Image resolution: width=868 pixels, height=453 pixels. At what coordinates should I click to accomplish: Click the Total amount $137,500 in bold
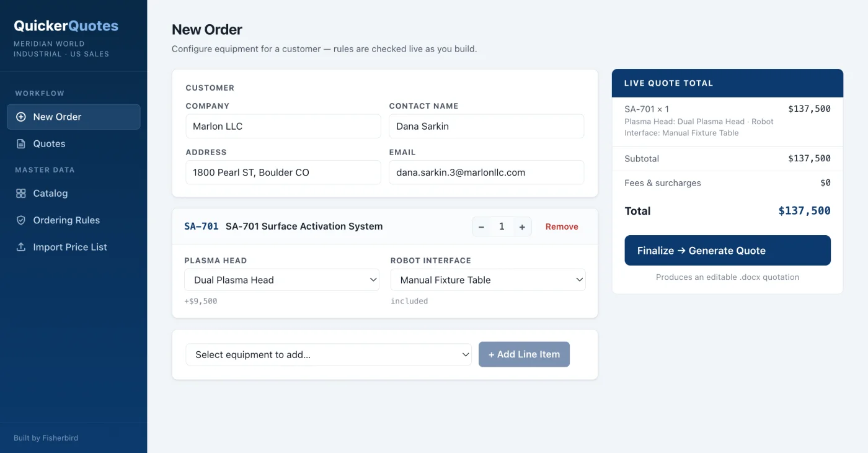point(804,211)
